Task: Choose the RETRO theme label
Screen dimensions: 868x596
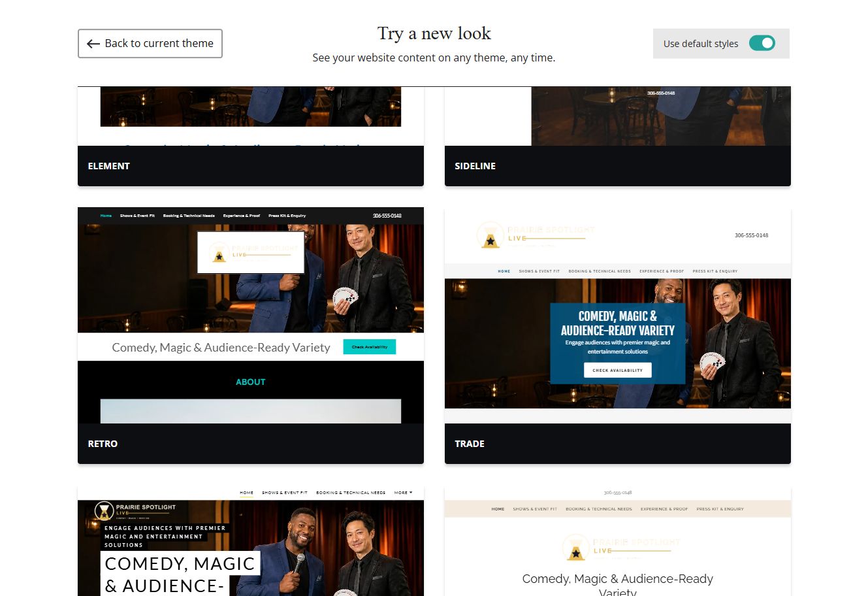Action: 103,444
